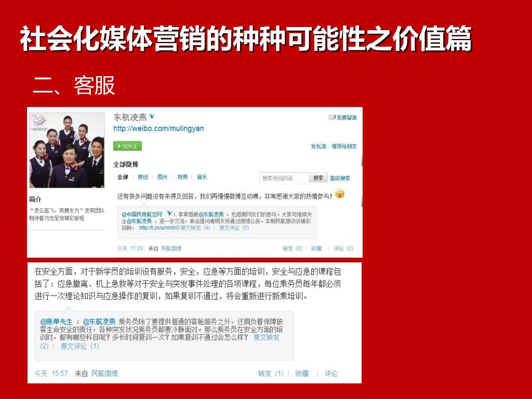Viewport: 532px width, 399px height.
Task: Click the 发私信 link
Action: pos(318,146)
